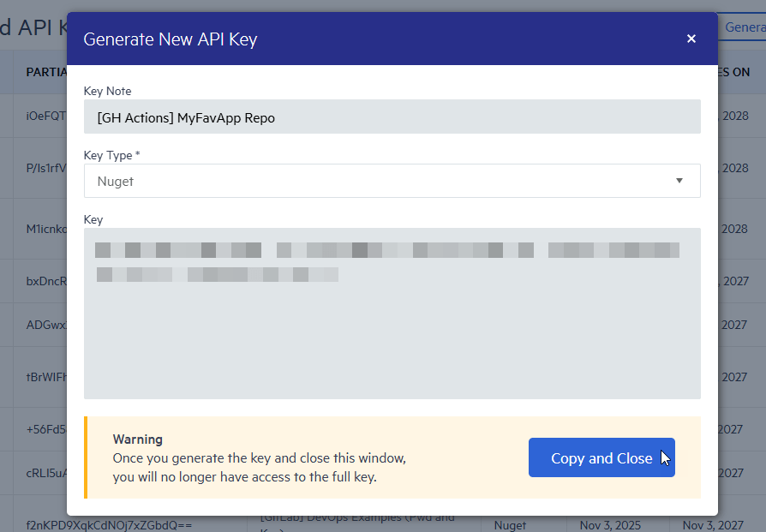
Task: Click the Generate button behind the dialog
Action: (744, 27)
